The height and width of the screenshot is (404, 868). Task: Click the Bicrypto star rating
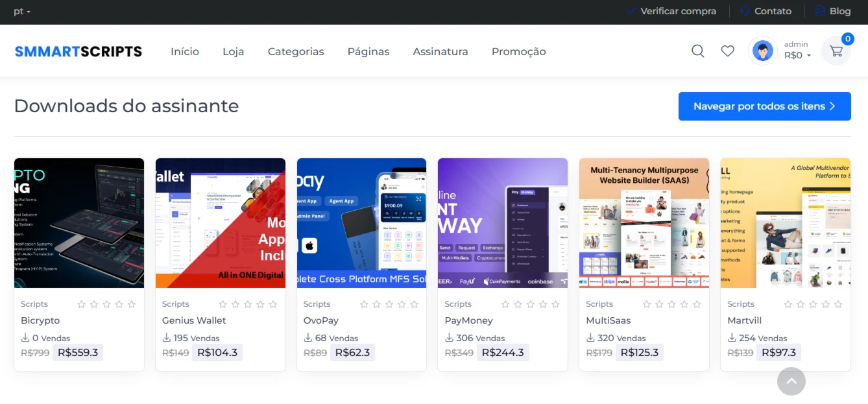tap(106, 304)
